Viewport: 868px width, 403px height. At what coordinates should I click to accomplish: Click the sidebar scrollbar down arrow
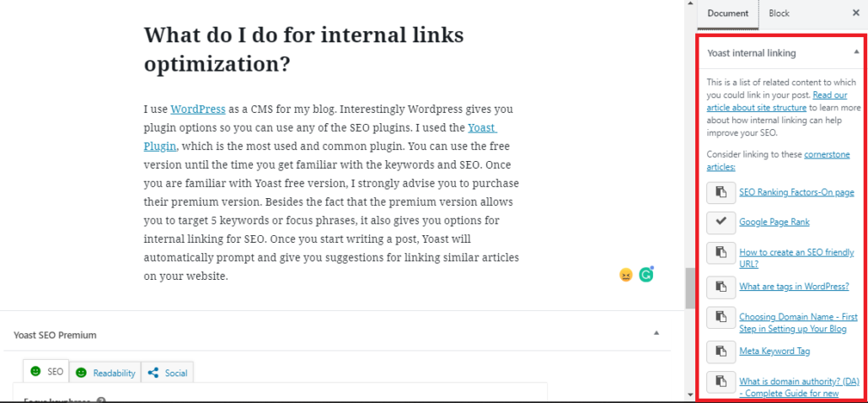(x=692, y=394)
